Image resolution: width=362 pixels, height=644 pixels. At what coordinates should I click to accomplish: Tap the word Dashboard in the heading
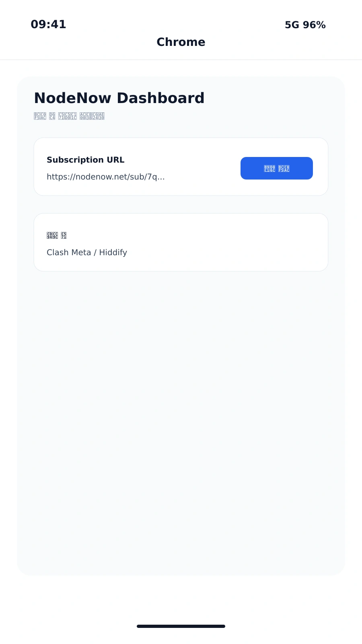point(160,98)
